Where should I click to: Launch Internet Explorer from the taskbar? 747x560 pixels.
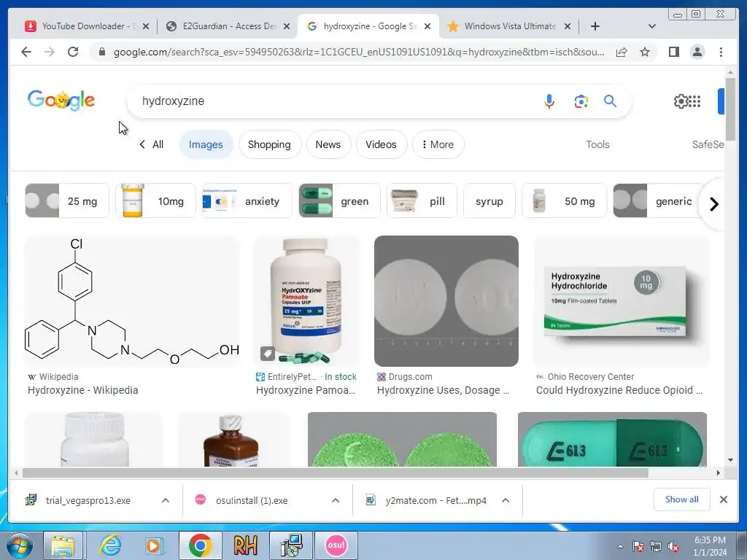(x=111, y=545)
